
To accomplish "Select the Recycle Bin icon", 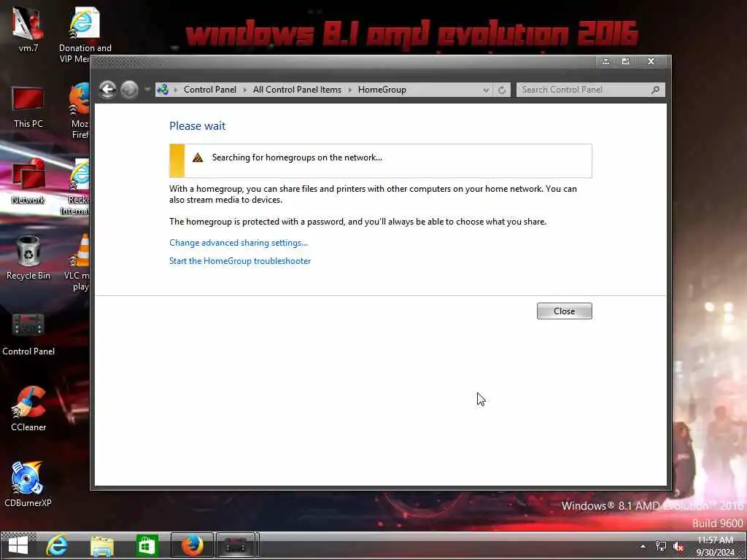I will tap(28, 258).
